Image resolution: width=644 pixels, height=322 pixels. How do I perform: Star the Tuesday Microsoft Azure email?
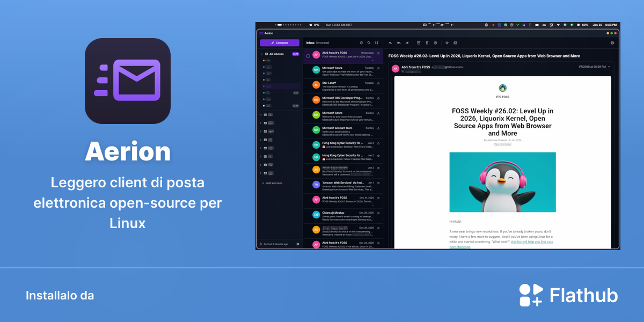(378, 68)
